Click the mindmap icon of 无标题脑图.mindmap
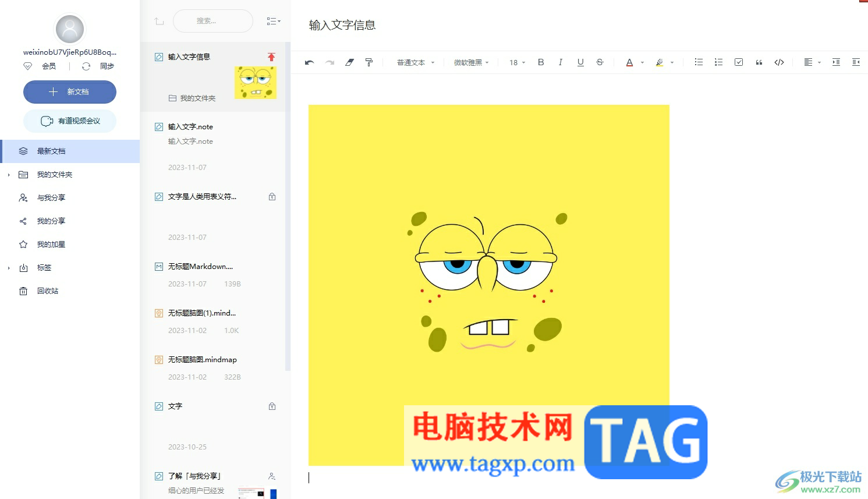This screenshot has height=499, width=868. coord(159,360)
